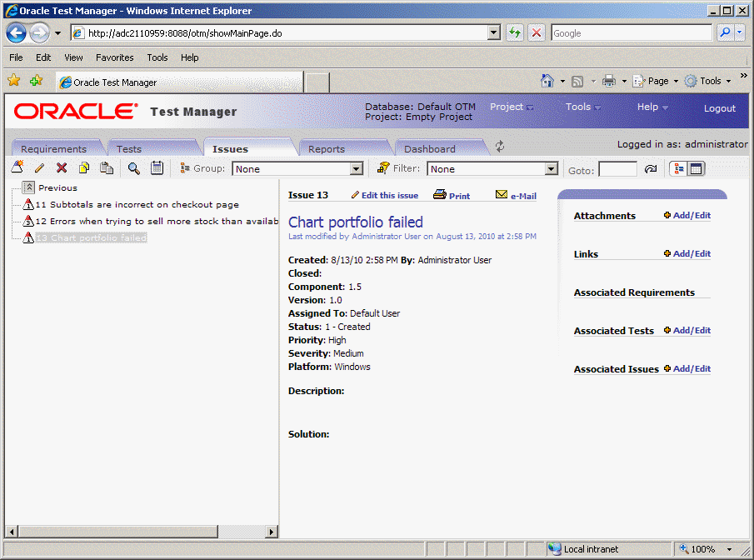Screen dimensions: 754x560
Task: Click the Google search box
Action: pos(632,32)
